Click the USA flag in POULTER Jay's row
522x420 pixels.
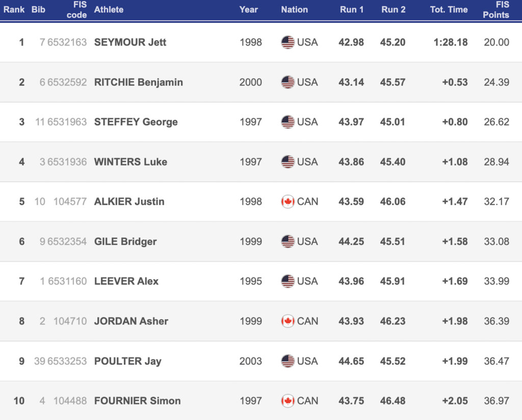[288, 361]
